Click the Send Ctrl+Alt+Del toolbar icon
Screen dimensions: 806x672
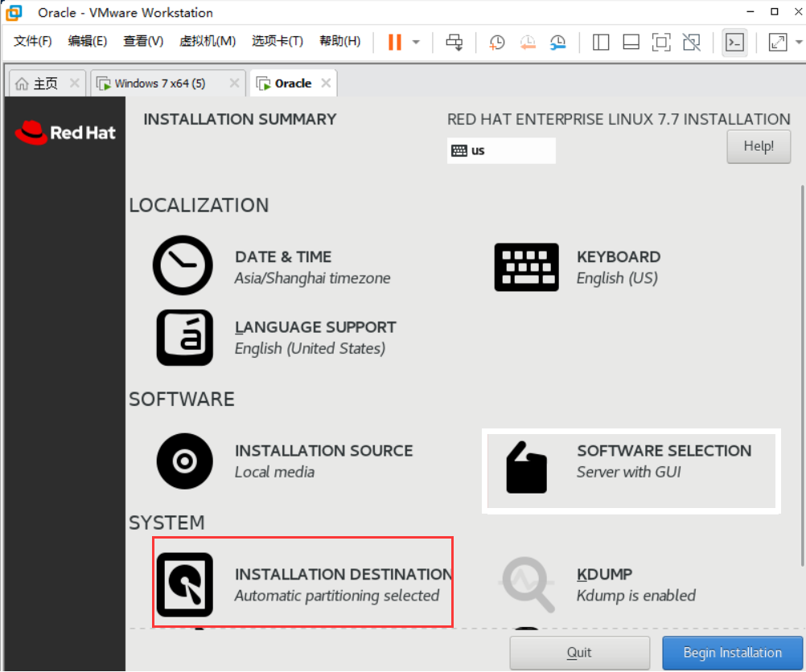click(454, 42)
